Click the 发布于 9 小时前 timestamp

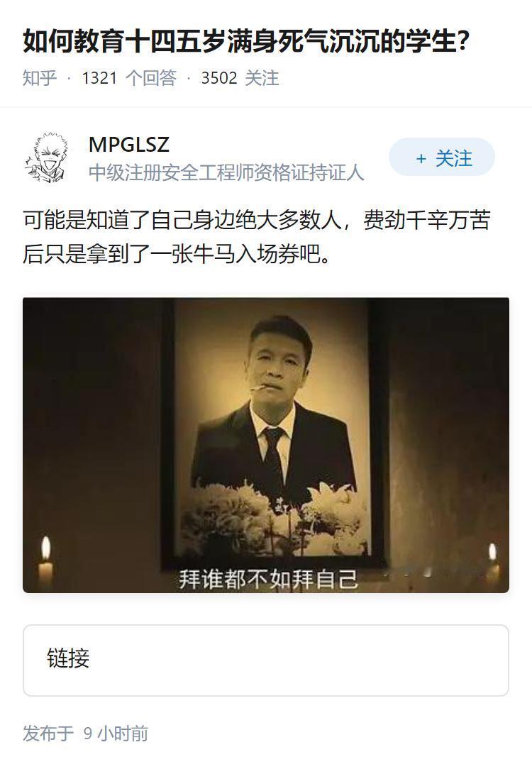pos(85,734)
